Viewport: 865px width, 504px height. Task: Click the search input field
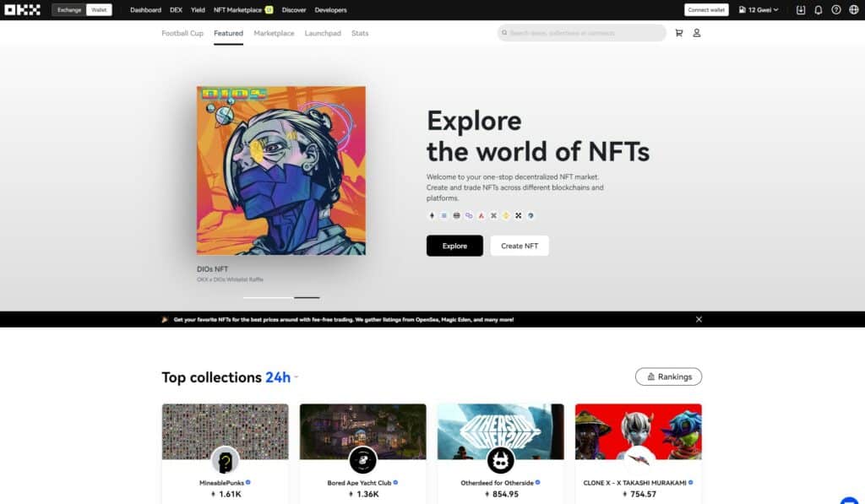[x=583, y=33]
